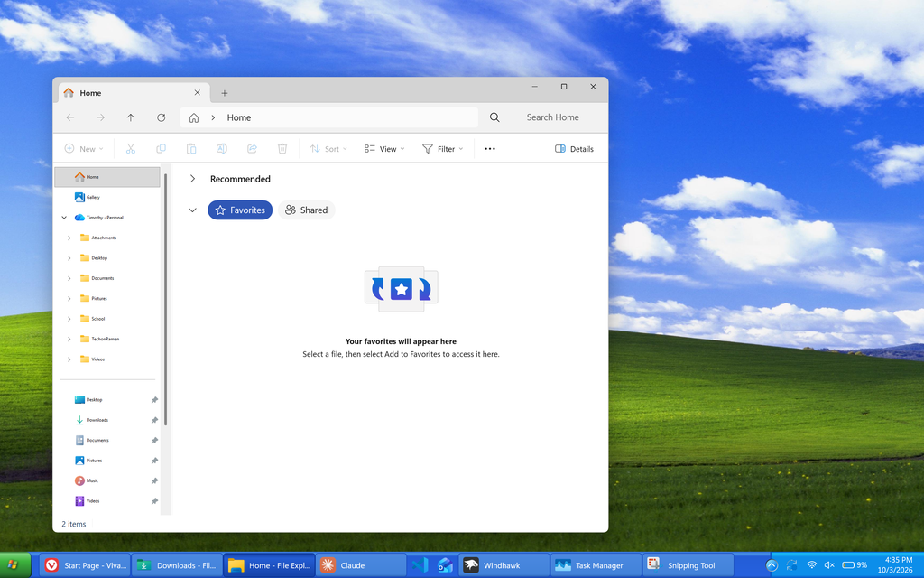Expand the Attachments folder chevron
Image resolution: width=924 pixels, height=578 pixels.
coord(69,238)
